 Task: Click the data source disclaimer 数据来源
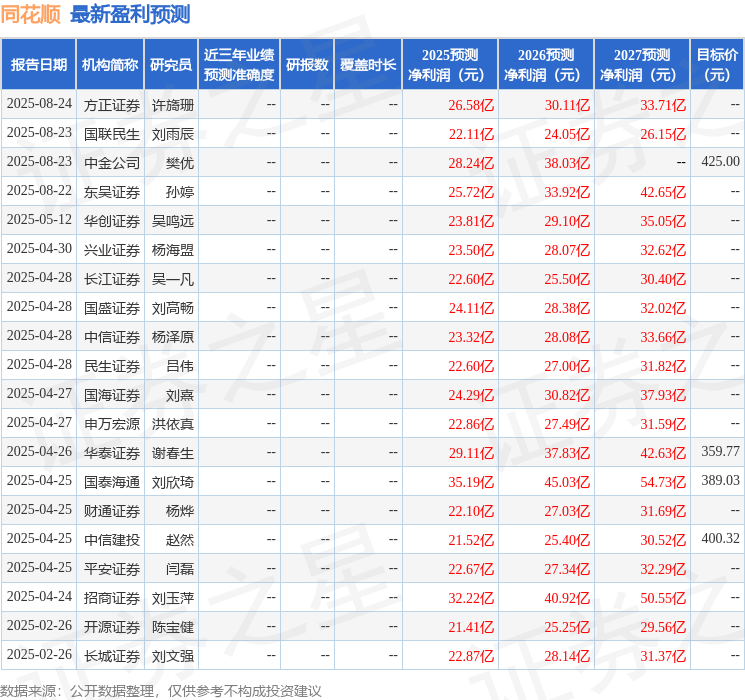pyautogui.click(x=161, y=690)
